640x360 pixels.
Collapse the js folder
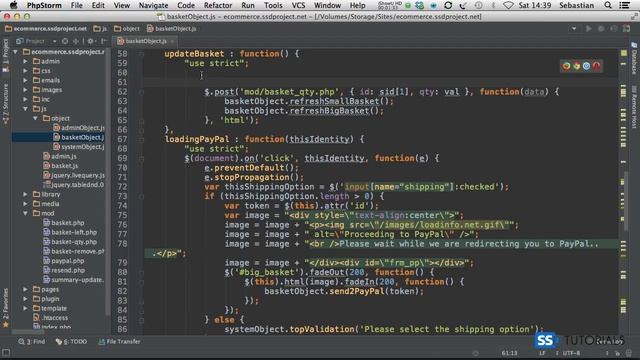25,109
